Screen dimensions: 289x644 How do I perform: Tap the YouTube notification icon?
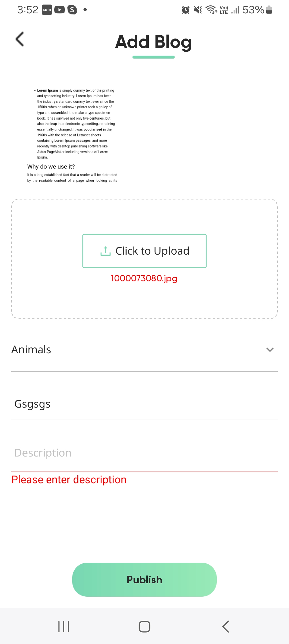(59, 10)
